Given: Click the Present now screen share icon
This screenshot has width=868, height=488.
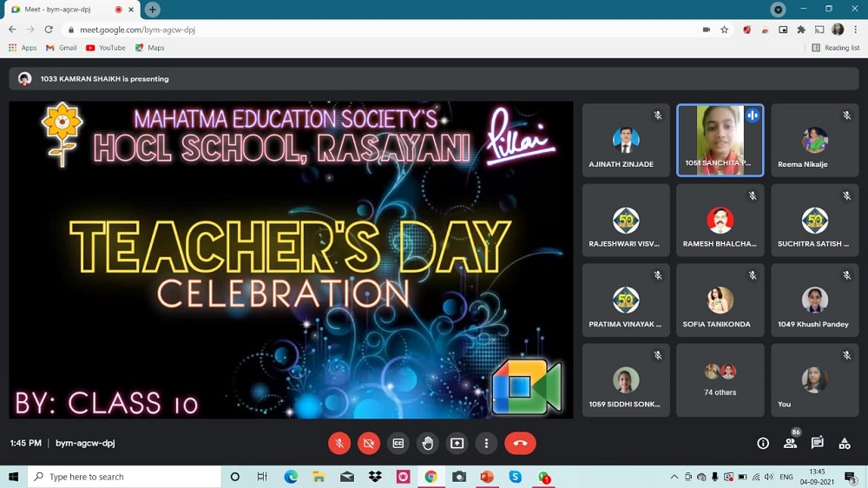Looking at the screenshot, I should tap(457, 443).
